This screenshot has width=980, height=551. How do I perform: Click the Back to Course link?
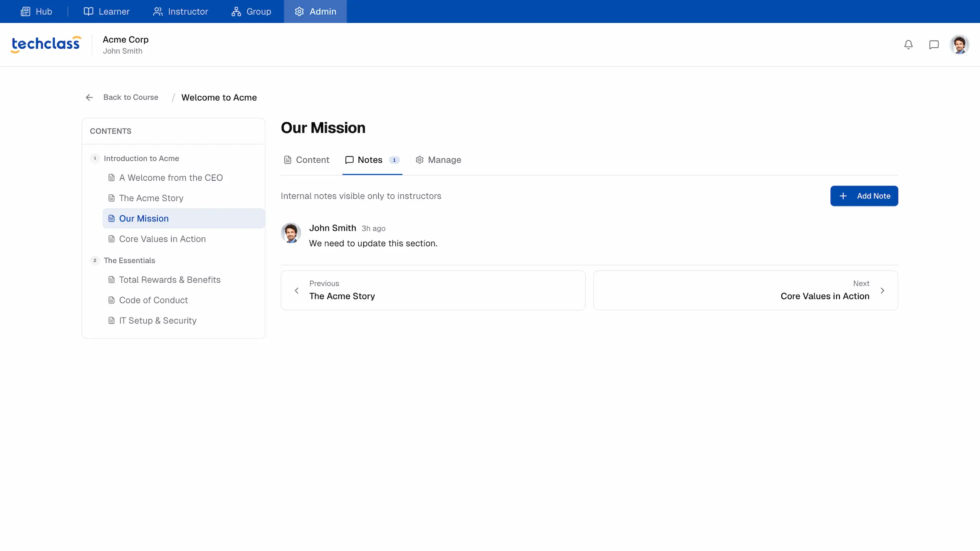coord(131,97)
